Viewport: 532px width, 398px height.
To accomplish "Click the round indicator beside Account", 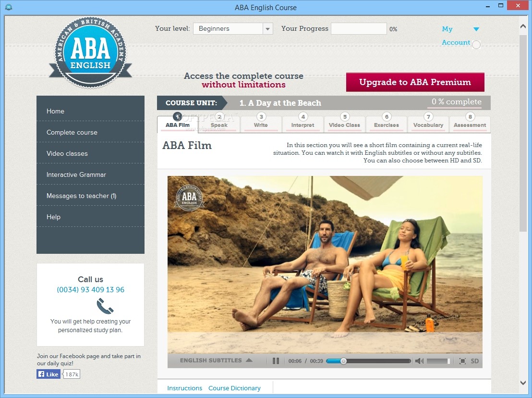I will point(476,45).
